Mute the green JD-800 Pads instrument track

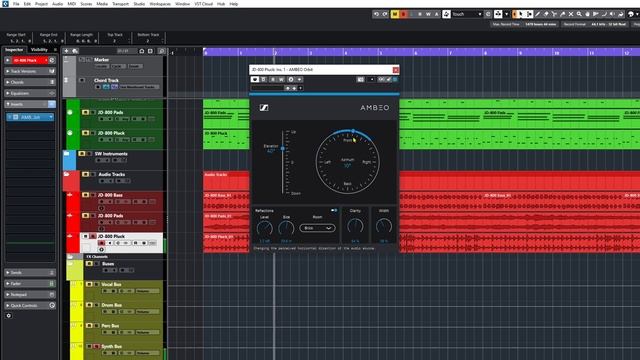point(85,112)
